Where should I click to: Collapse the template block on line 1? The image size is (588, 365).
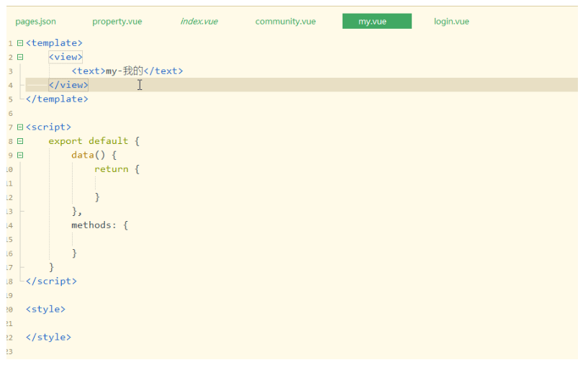coord(20,43)
